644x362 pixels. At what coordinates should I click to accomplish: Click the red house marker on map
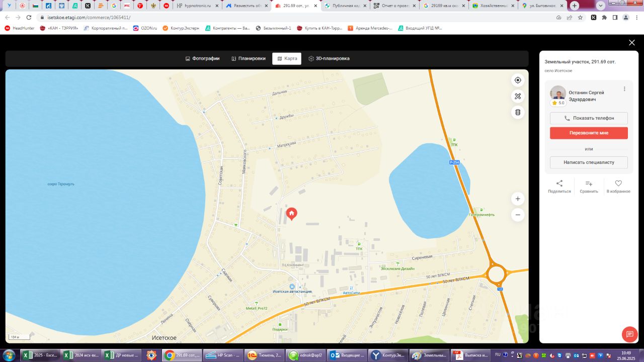[x=291, y=214]
